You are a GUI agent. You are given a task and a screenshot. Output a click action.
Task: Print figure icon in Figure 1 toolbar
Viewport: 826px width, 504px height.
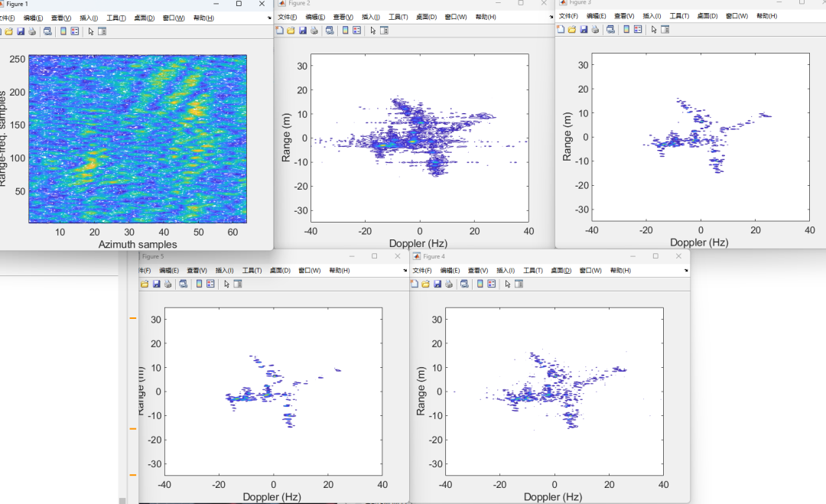pos(32,31)
